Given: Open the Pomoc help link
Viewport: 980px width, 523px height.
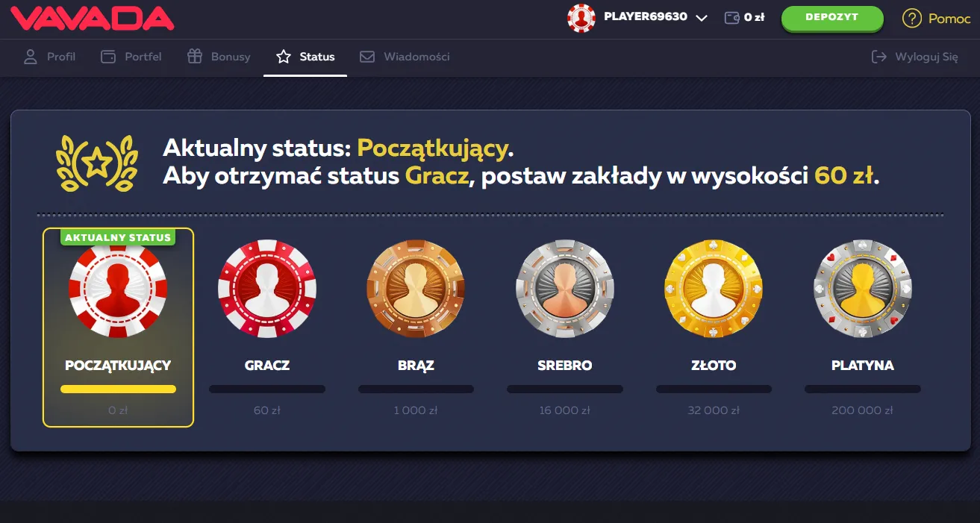Looking at the screenshot, I should tap(949, 19).
